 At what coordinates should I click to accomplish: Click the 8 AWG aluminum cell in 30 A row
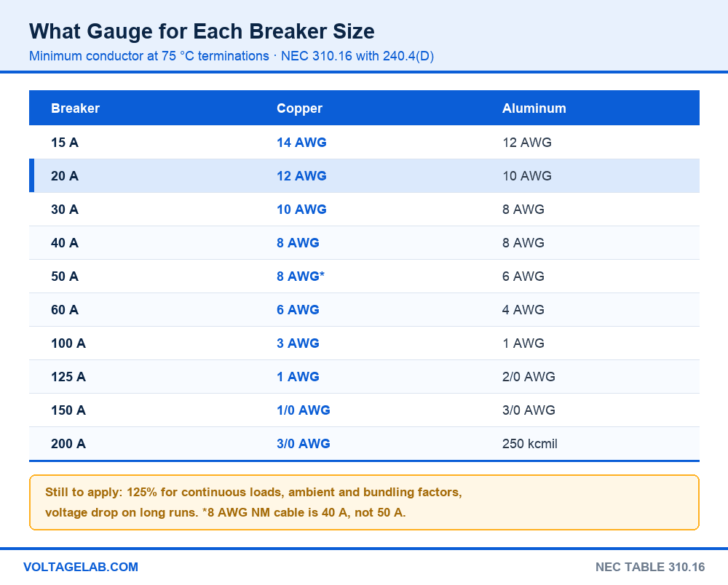(x=523, y=210)
